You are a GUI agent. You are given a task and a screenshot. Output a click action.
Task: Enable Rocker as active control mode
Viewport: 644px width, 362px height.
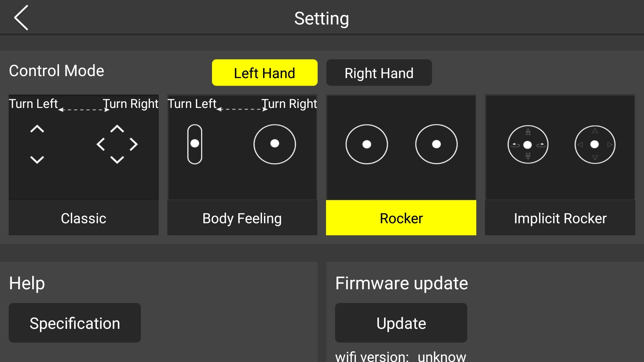(401, 218)
